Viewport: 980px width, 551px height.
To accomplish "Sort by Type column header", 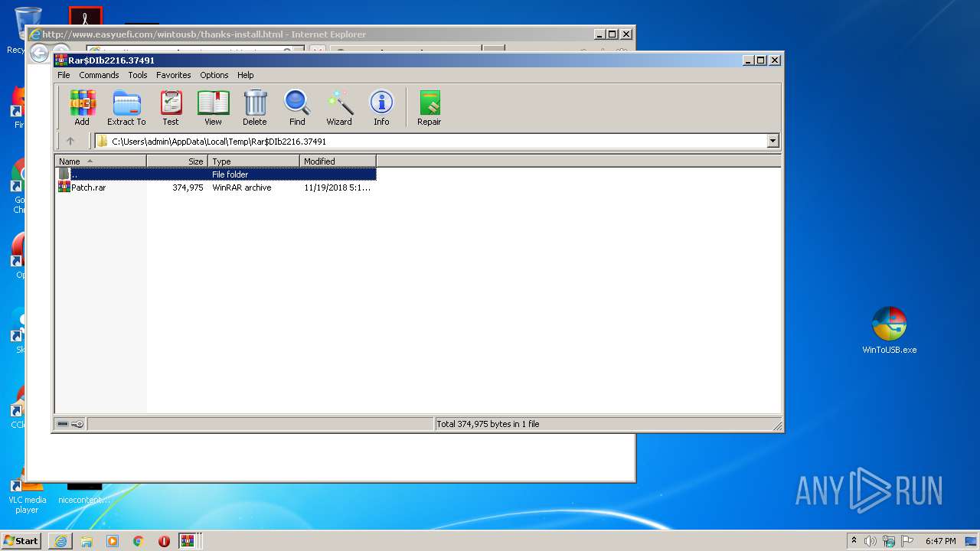I will [253, 161].
